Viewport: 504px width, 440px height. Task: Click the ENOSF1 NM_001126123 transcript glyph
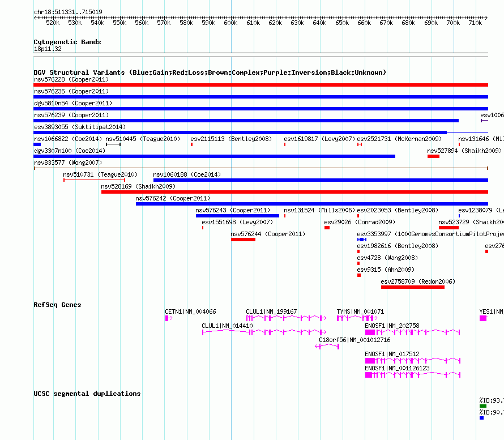coord(413,375)
